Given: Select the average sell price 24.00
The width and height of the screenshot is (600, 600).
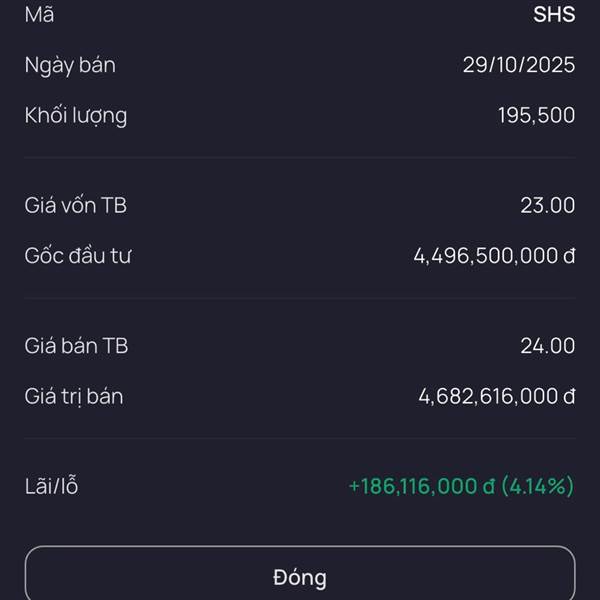Looking at the screenshot, I should pos(547,346).
